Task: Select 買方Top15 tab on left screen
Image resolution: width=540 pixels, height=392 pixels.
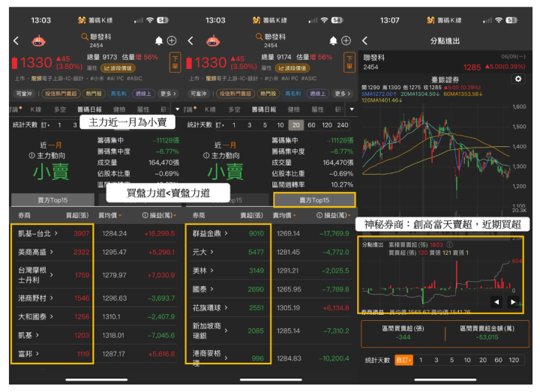Action: click(52, 200)
